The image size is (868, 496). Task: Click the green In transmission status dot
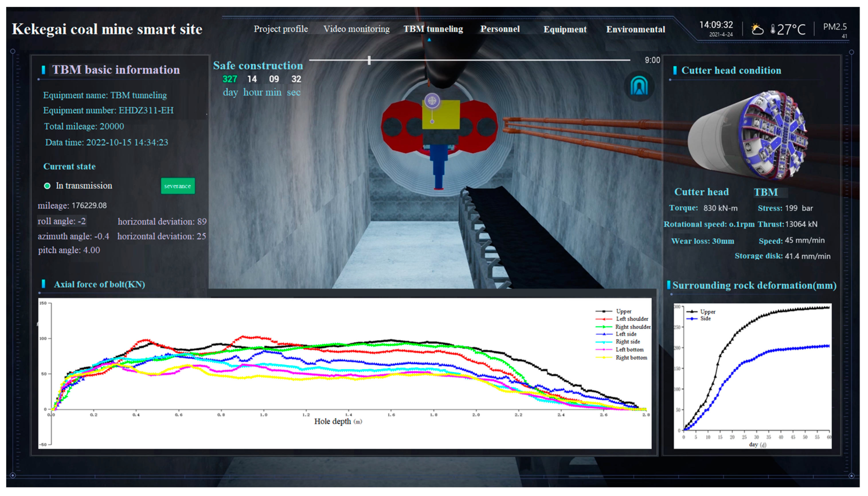pos(47,186)
